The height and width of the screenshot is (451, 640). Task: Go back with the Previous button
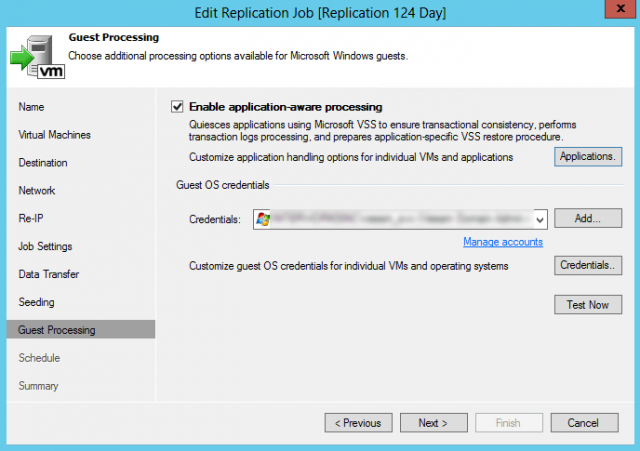click(358, 423)
